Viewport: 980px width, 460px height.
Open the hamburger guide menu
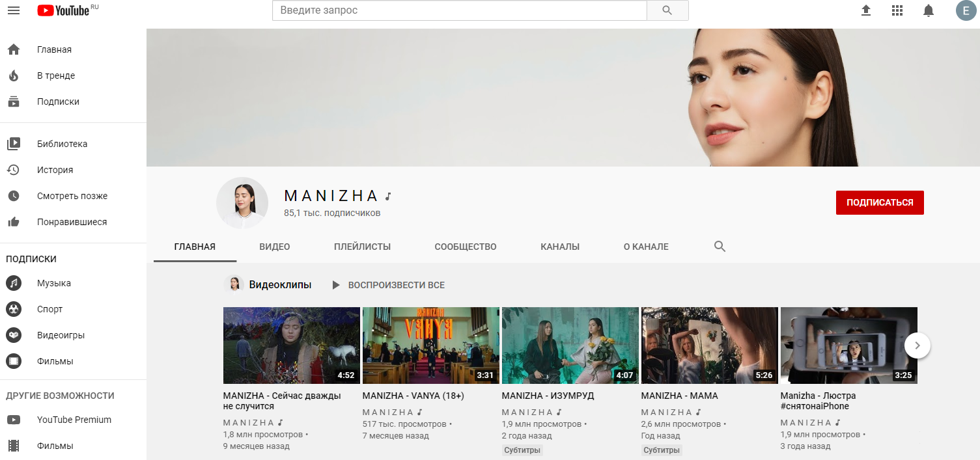[13, 10]
